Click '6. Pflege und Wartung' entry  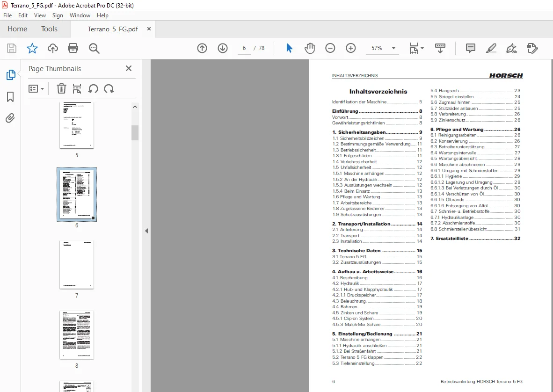475,130
